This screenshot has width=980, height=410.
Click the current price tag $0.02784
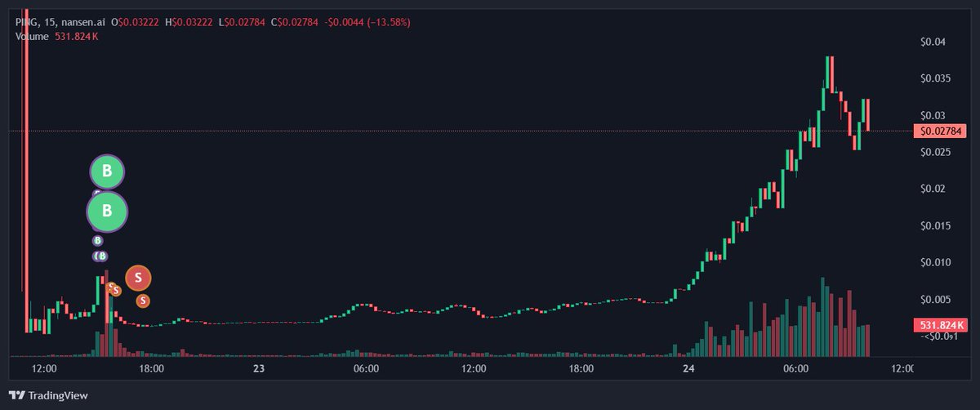point(942,131)
